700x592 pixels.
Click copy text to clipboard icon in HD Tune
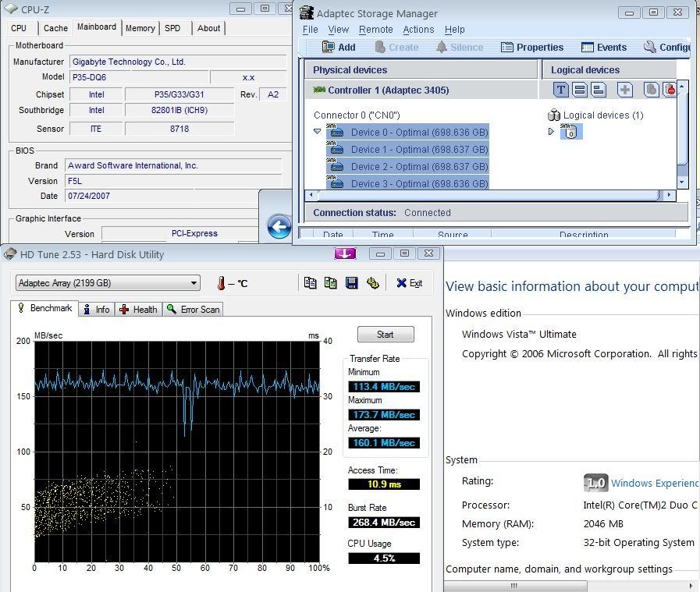pos(310,283)
